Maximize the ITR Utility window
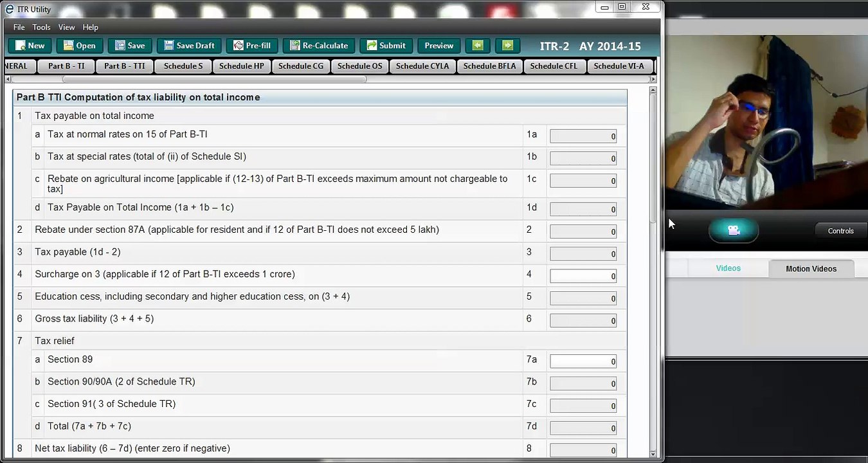868x463 pixels. 622,6
